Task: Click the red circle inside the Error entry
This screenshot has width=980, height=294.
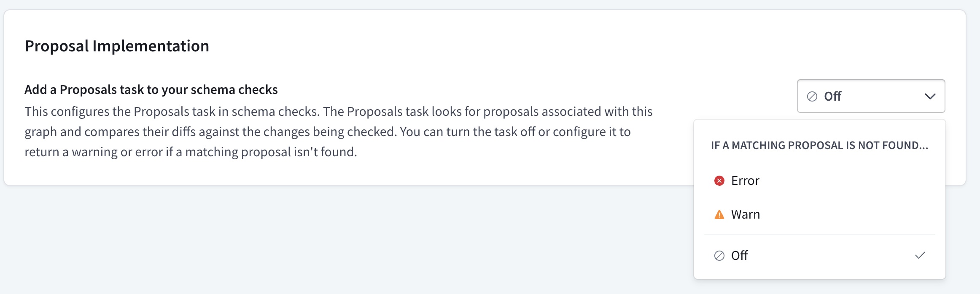Action: (719, 180)
